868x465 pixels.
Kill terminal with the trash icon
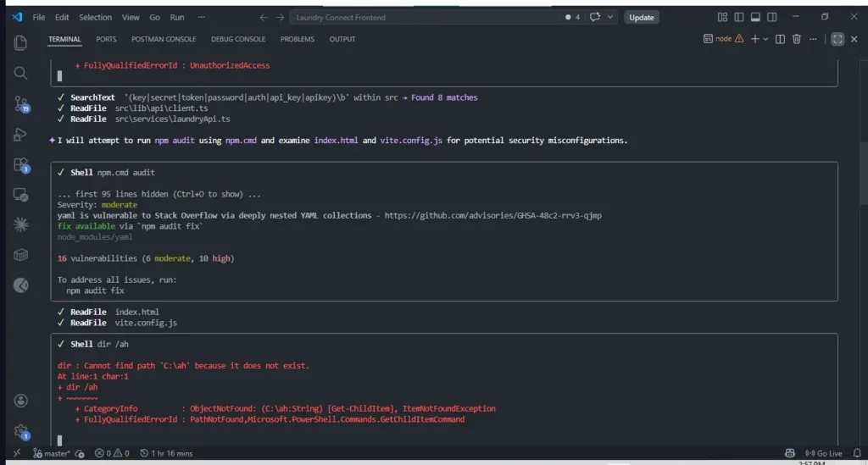pos(797,39)
